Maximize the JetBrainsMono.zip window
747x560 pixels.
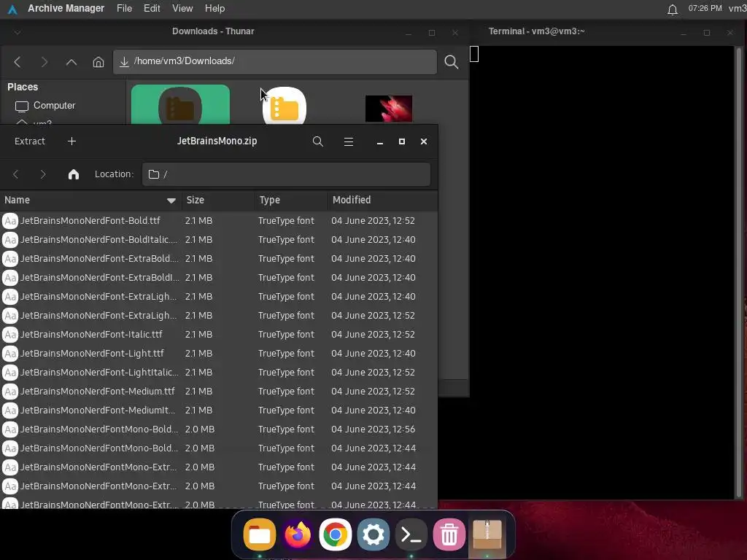point(402,141)
